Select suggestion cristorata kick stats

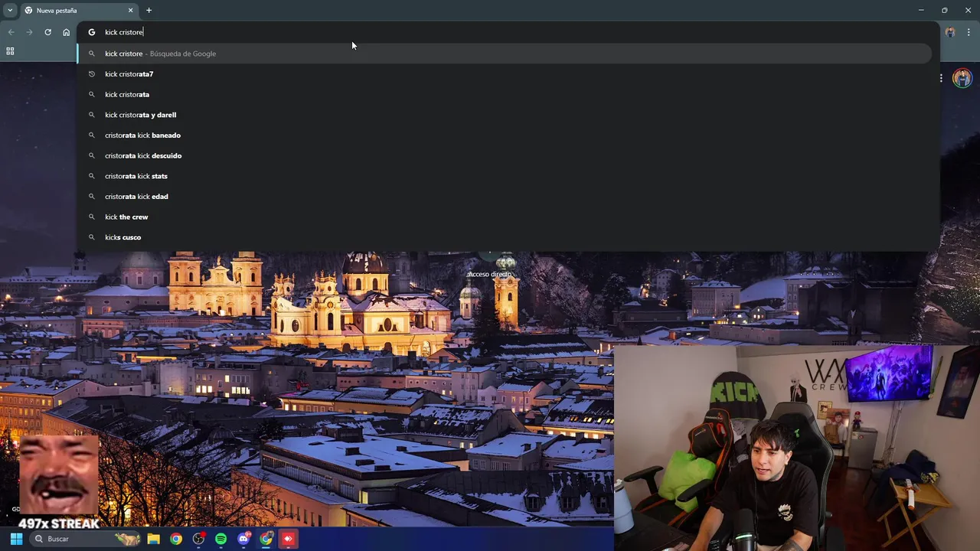pos(505,176)
